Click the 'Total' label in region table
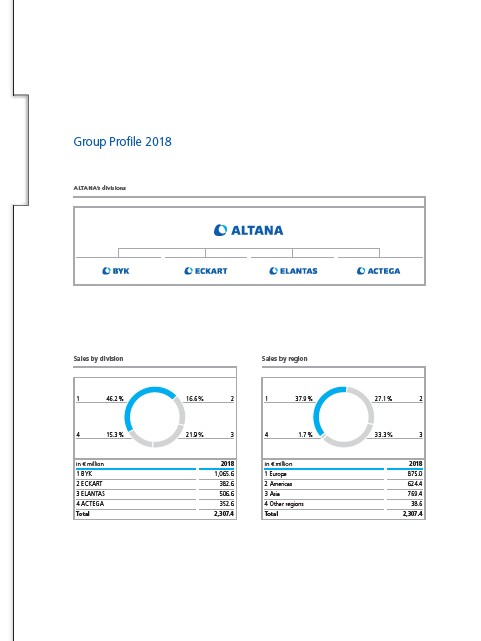The height and width of the screenshot is (641, 481). tap(271, 513)
